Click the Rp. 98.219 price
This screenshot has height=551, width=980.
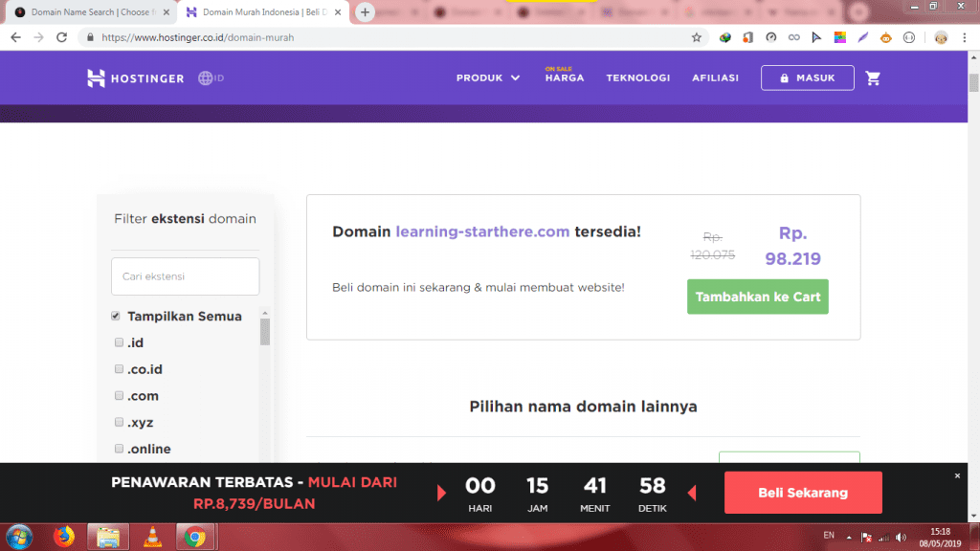click(x=792, y=246)
